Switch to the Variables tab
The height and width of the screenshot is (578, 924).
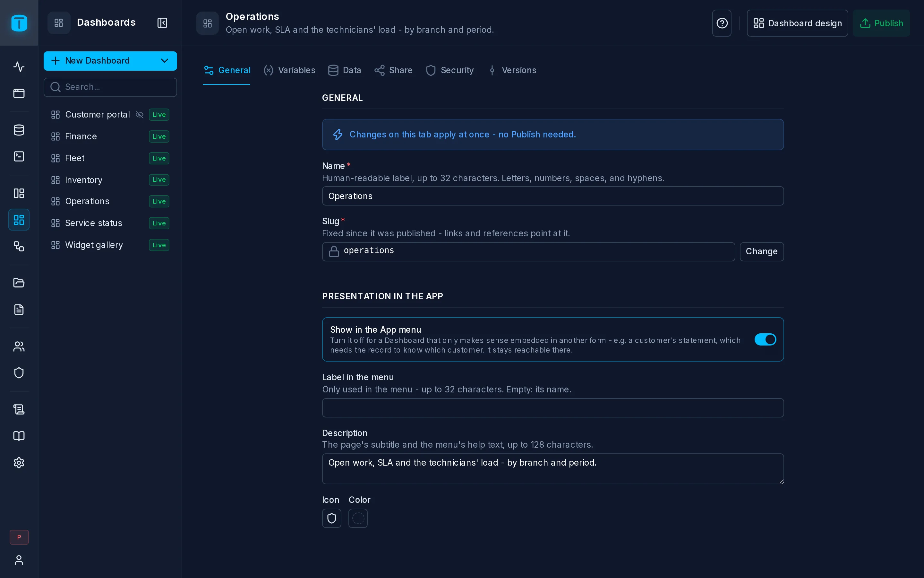click(289, 70)
